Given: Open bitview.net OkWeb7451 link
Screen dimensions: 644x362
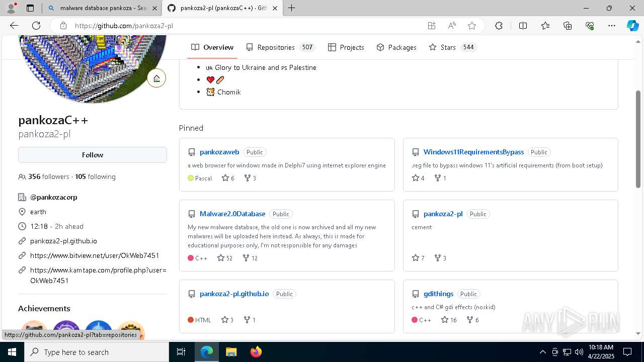Looking at the screenshot, I should [95, 255].
